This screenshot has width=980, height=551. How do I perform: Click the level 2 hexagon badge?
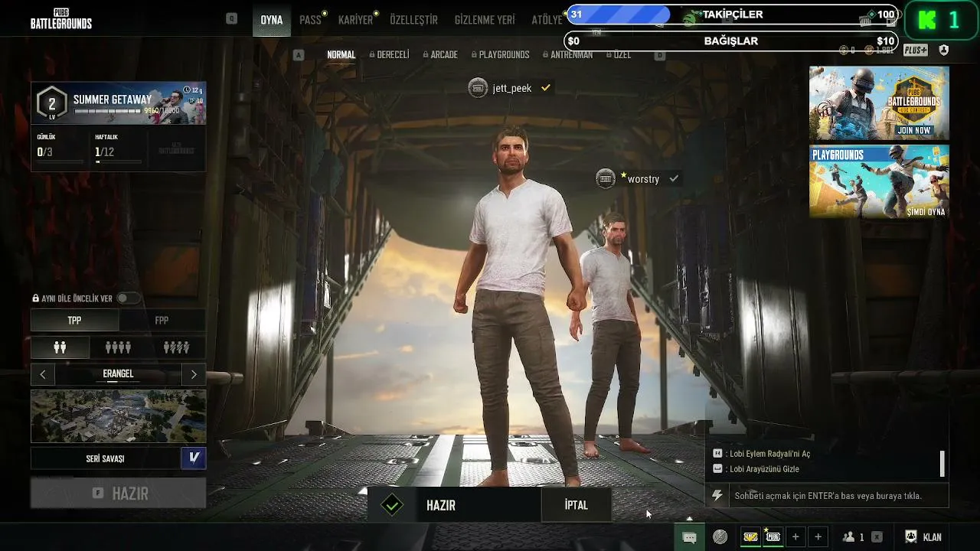pos(52,103)
